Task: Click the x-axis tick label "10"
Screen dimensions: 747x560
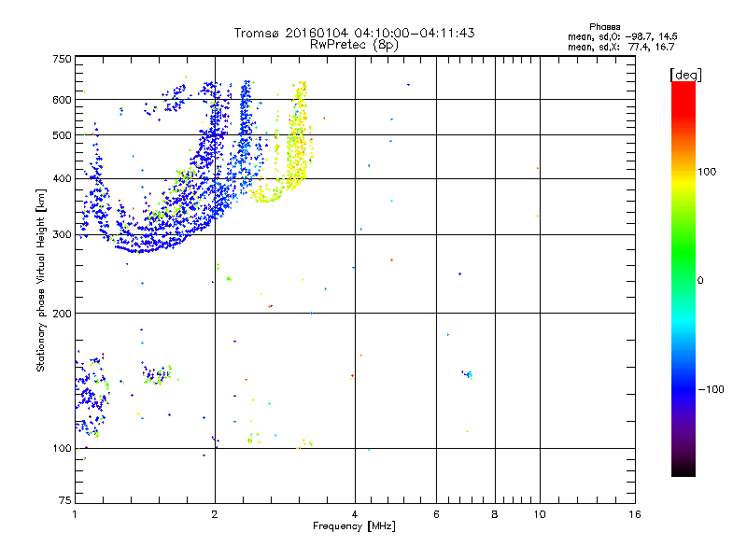Action: [x=540, y=514]
